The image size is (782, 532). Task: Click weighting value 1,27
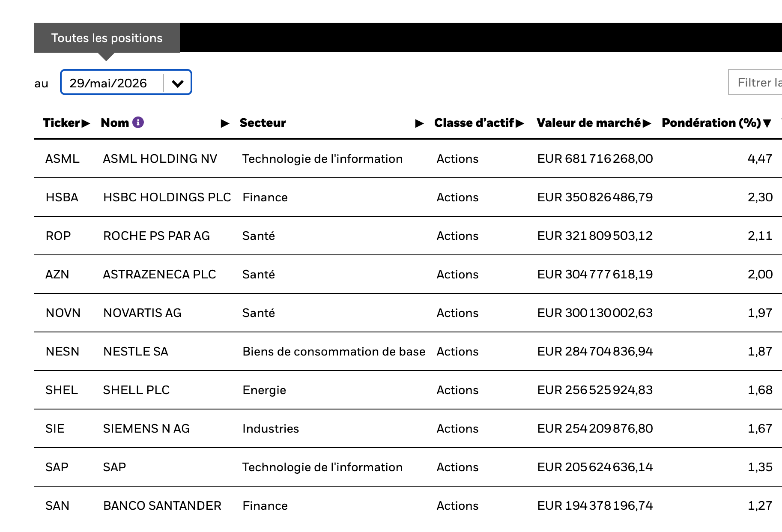[x=760, y=506]
